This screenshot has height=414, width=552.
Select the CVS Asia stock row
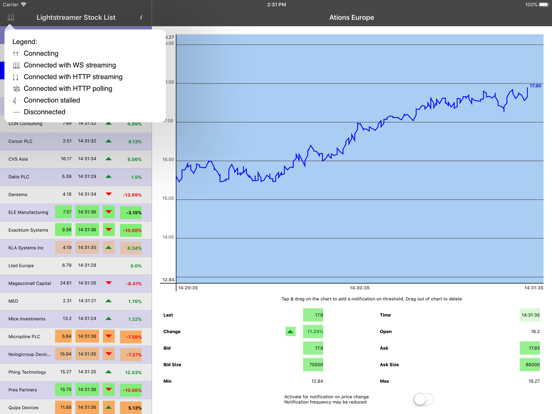(x=76, y=159)
